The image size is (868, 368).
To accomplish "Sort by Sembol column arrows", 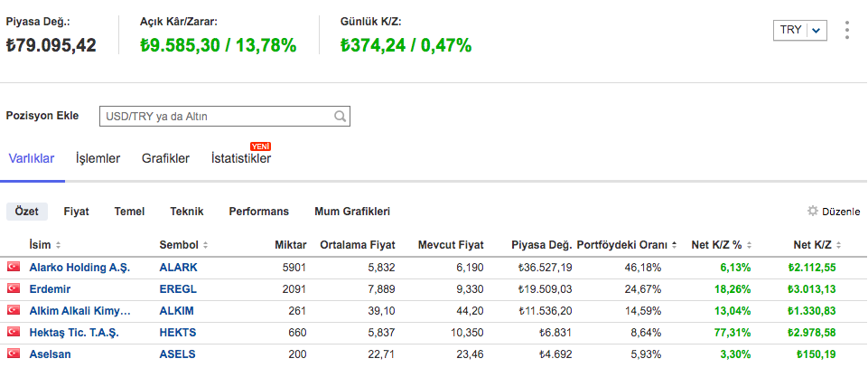I will tap(205, 245).
